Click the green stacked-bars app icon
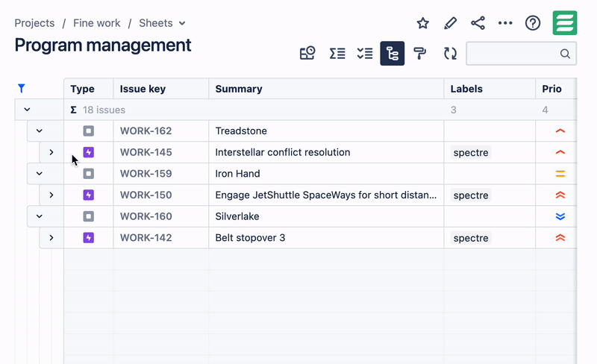This screenshot has width=597, height=364. [x=565, y=23]
